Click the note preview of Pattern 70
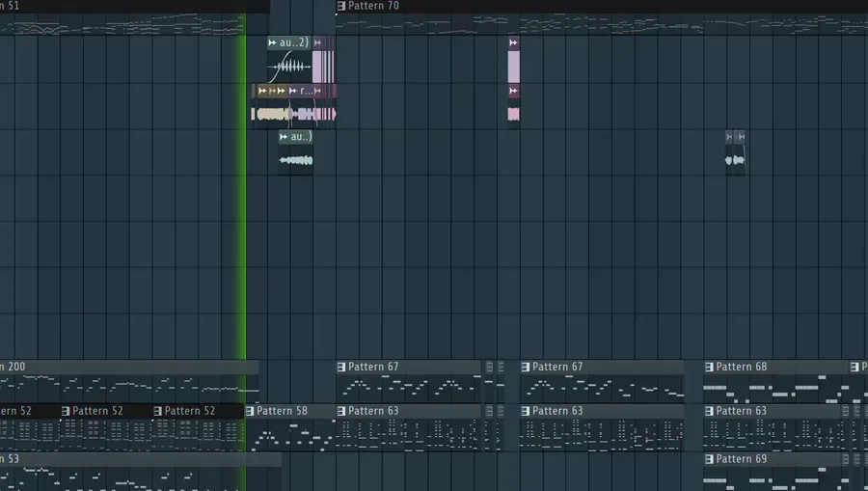Screen dimensions: 868x491 601,24
